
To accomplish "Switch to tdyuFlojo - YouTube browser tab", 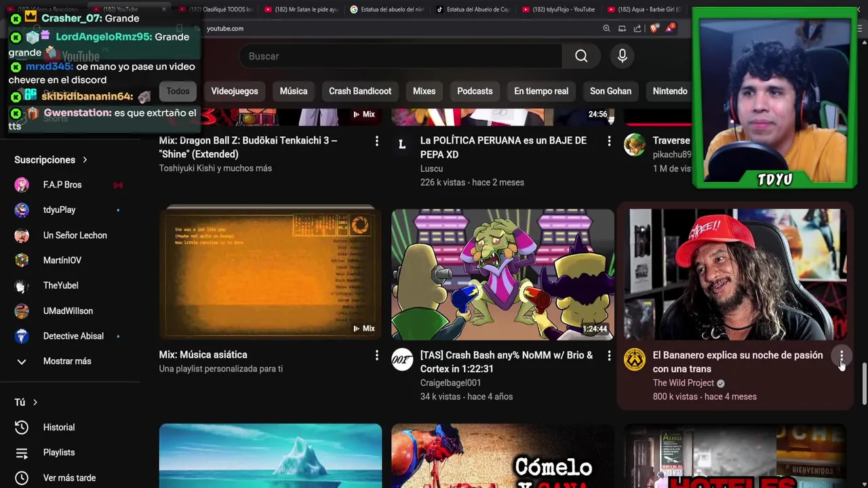I will 559,9.
